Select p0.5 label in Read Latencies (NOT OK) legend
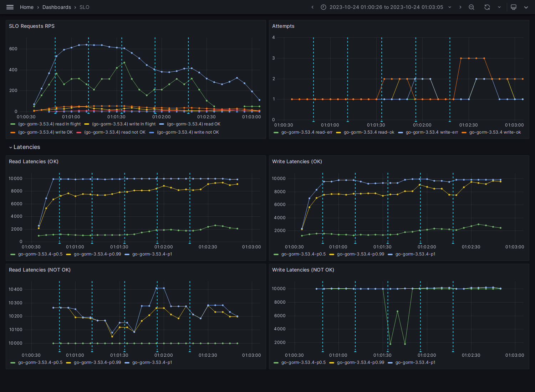The width and height of the screenshot is (535, 392). [40, 362]
